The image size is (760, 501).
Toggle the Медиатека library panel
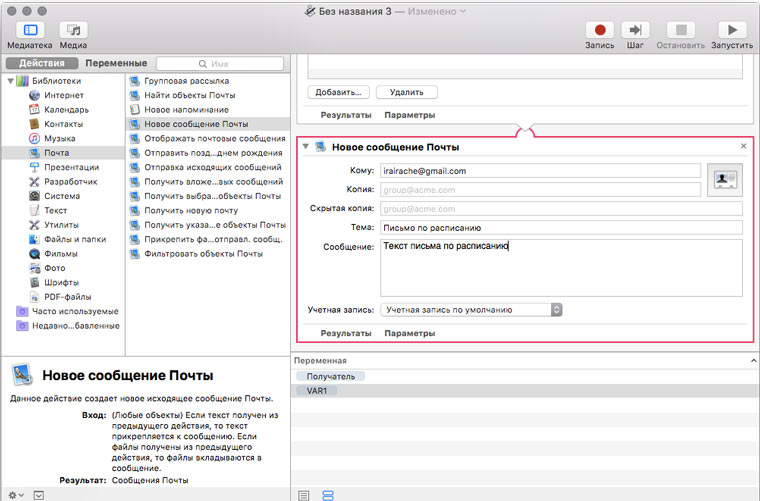point(30,31)
